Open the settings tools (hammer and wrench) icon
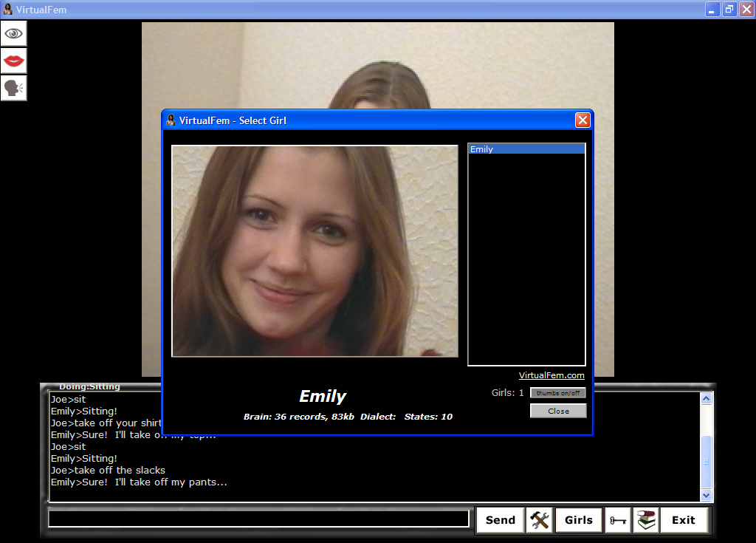This screenshot has width=756, height=543. coord(540,520)
